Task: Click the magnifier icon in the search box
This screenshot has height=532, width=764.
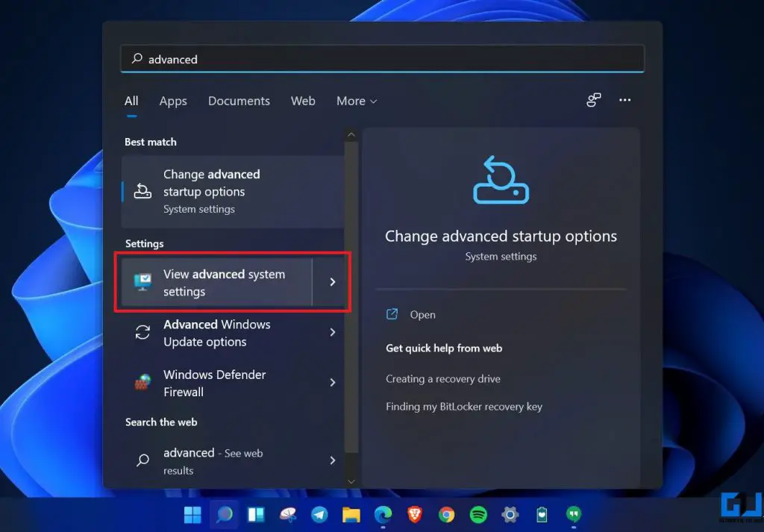Action: tap(136, 58)
